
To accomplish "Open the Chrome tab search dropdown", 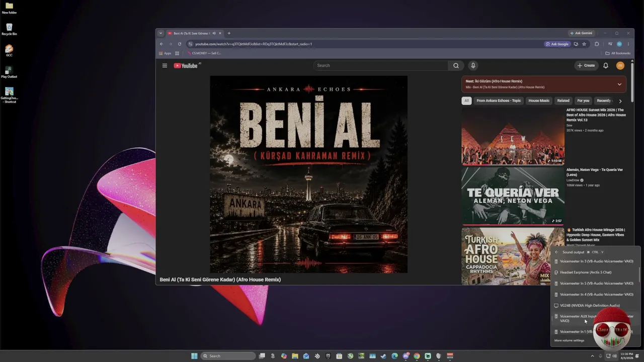I will [x=160, y=33].
